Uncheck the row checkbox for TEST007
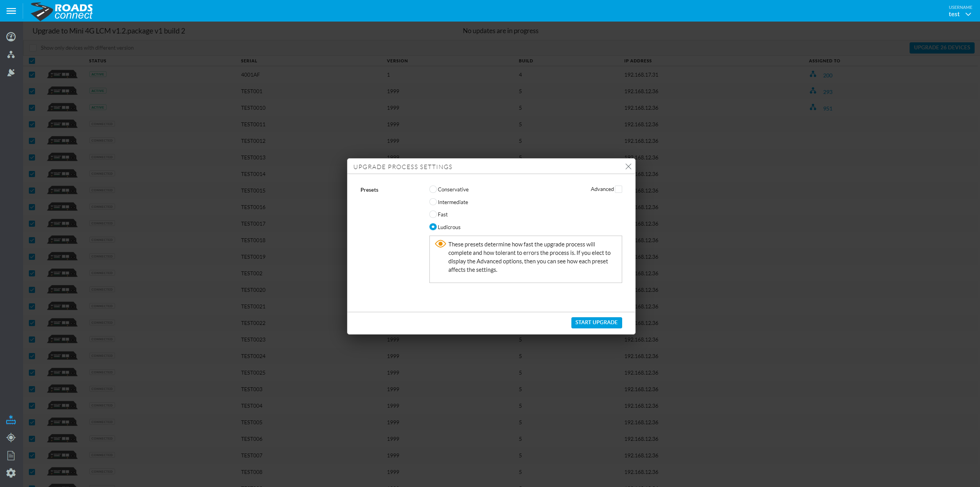Image resolution: width=980 pixels, height=487 pixels. [32, 455]
